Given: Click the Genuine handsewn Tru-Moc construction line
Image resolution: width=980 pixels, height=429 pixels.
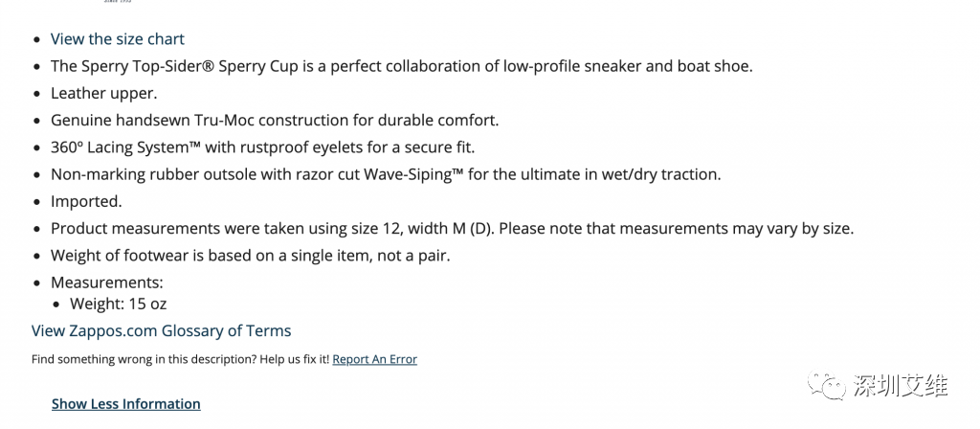Looking at the screenshot, I should pos(275,120).
